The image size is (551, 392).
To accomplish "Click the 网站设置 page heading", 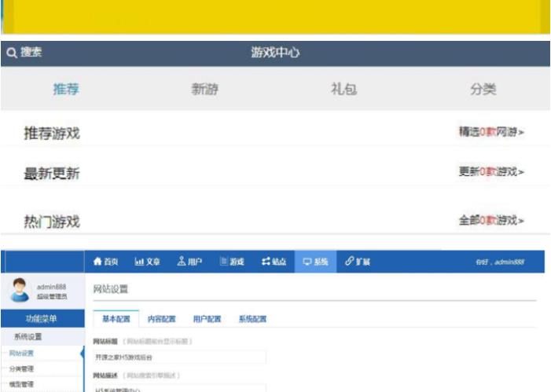I will [111, 289].
